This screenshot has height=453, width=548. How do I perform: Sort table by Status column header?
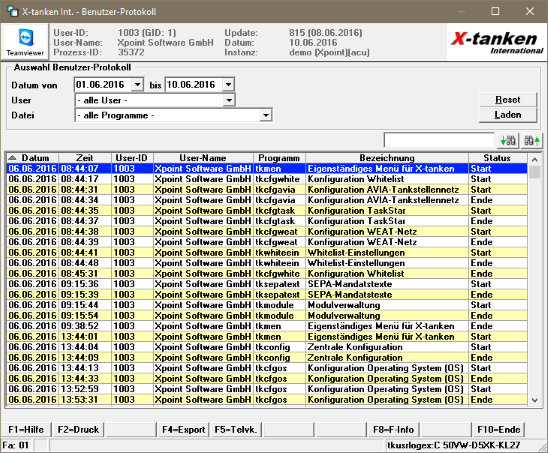(x=497, y=158)
